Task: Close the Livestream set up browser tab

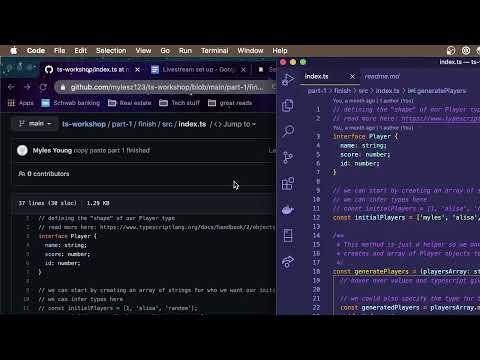Action: (243, 69)
